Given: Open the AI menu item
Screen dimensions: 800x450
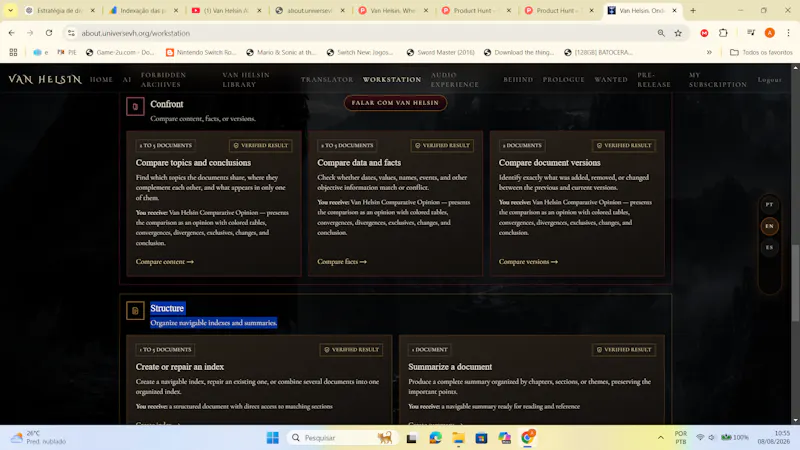Looking at the screenshot, I should pyautogui.click(x=127, y=80).
